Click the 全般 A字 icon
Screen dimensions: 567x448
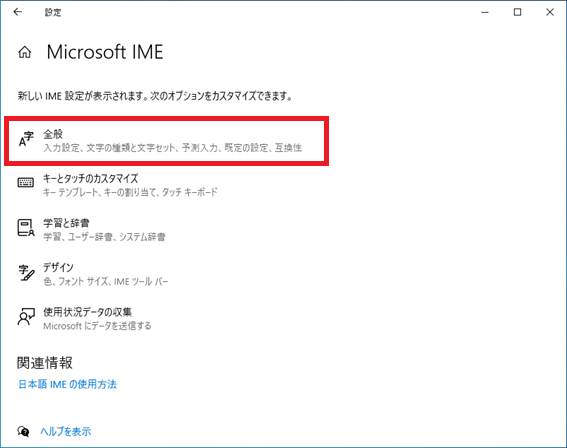coord(26,140)
